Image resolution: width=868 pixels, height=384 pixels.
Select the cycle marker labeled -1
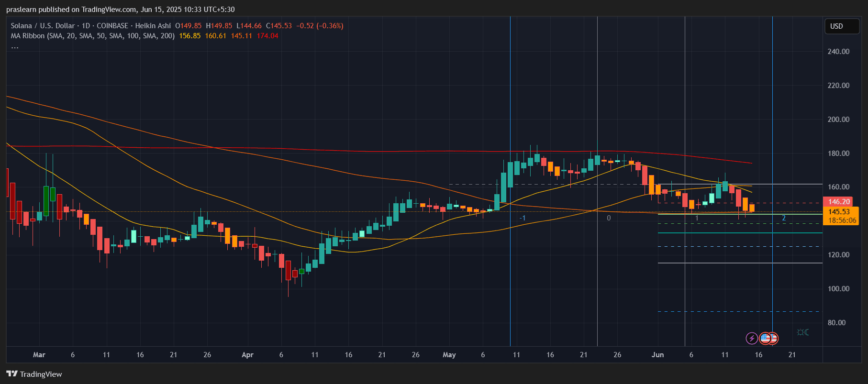click(523, 218)
